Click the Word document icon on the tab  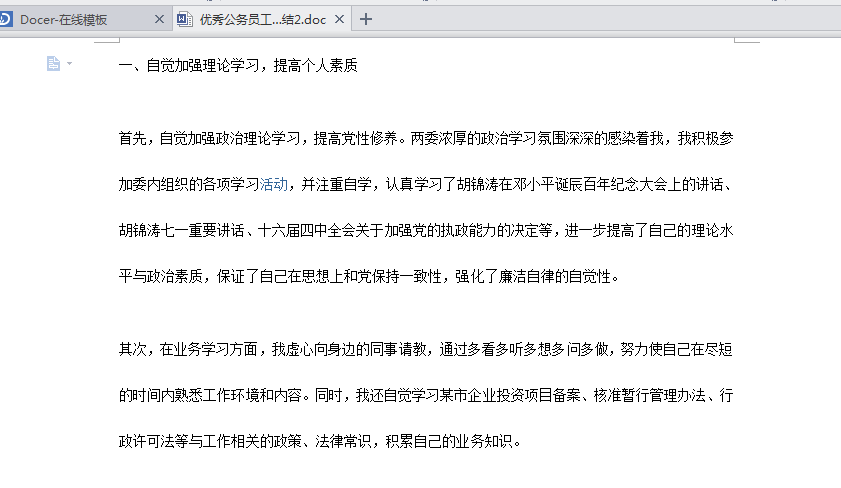point(185,19)
